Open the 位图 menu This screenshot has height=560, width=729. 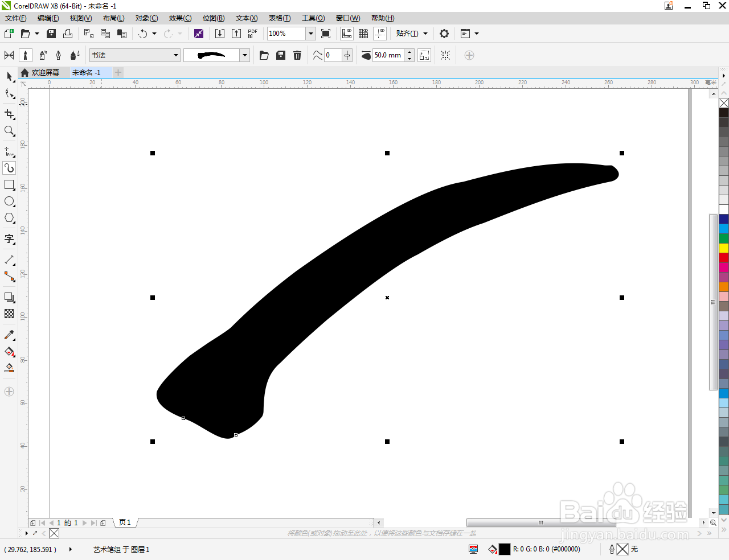214,18
